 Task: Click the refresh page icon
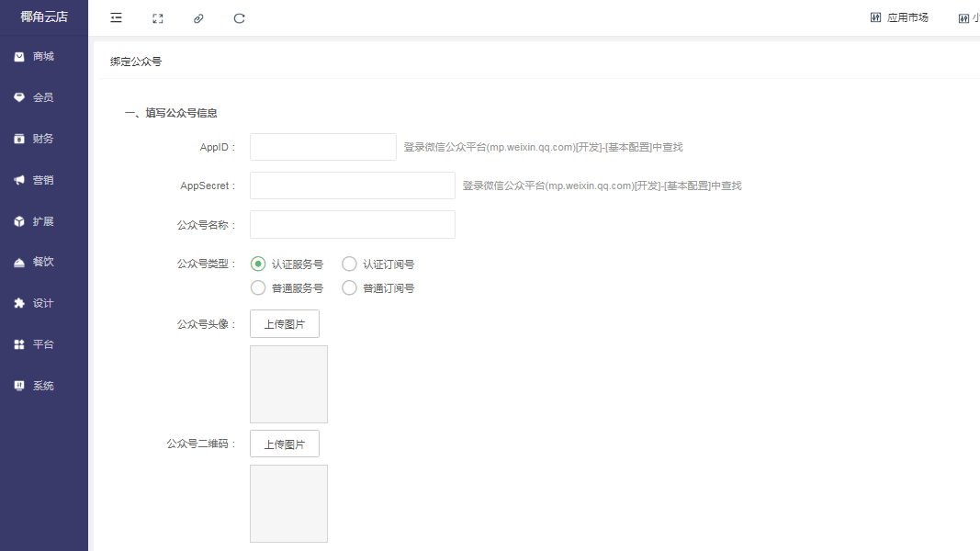(x=240, y=18)
